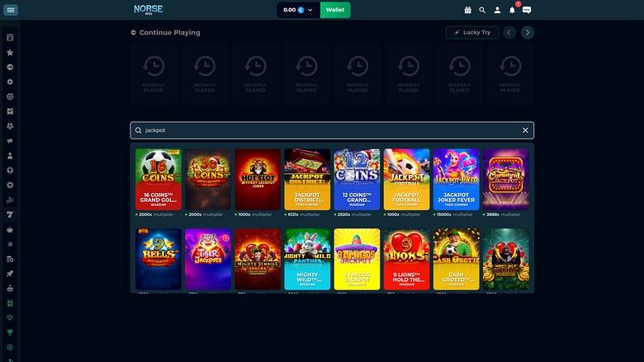644x362 pixels.
Task: Go to next Continue Playing games
Action: click(528, 32)
